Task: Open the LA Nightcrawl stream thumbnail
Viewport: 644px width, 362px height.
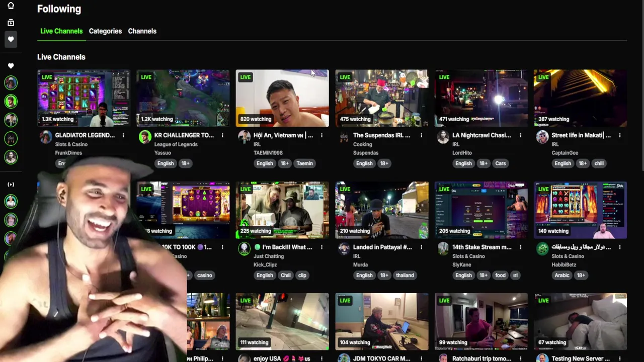Action: (x=481, y=98)
